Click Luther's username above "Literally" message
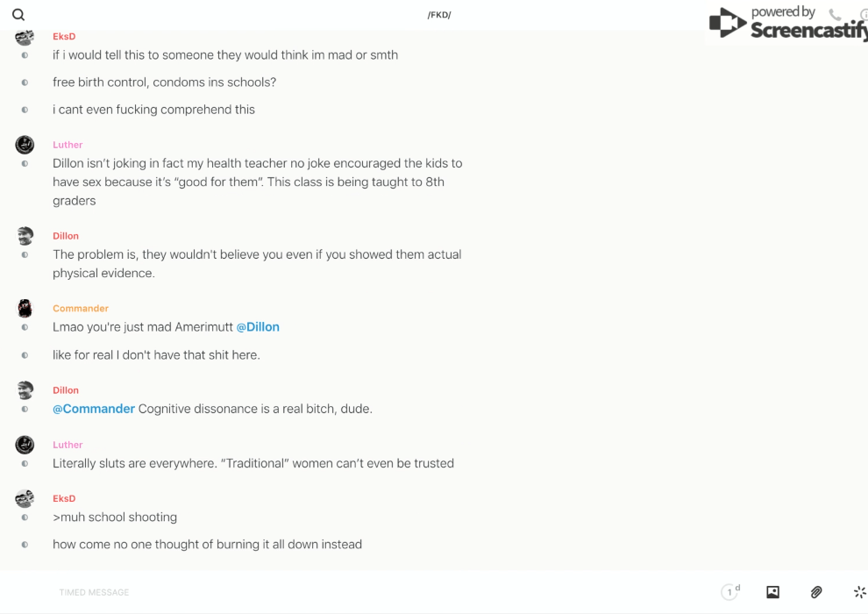This screenshot has height=614, width=868. tap(68, 445)
